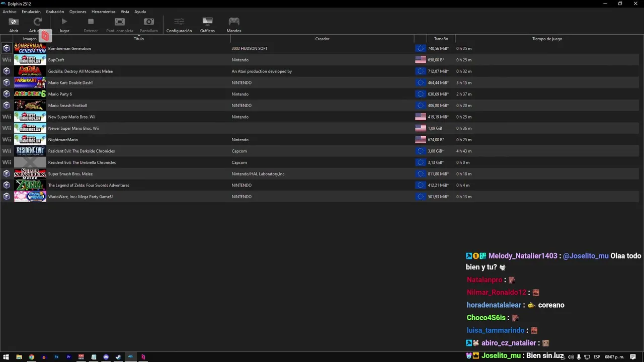
Task: Select Super Smash Bros. Melee title
Action: (x=70, y=174)
